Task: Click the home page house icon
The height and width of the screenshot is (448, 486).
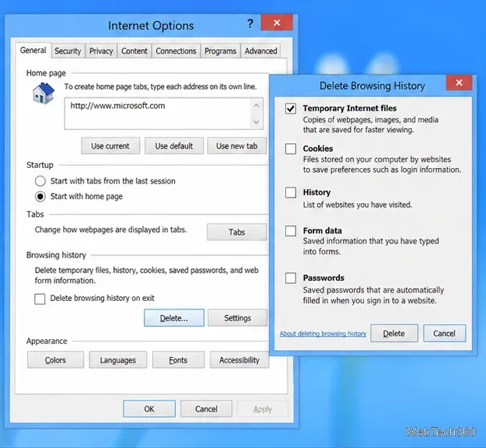Action: [44, 93]
